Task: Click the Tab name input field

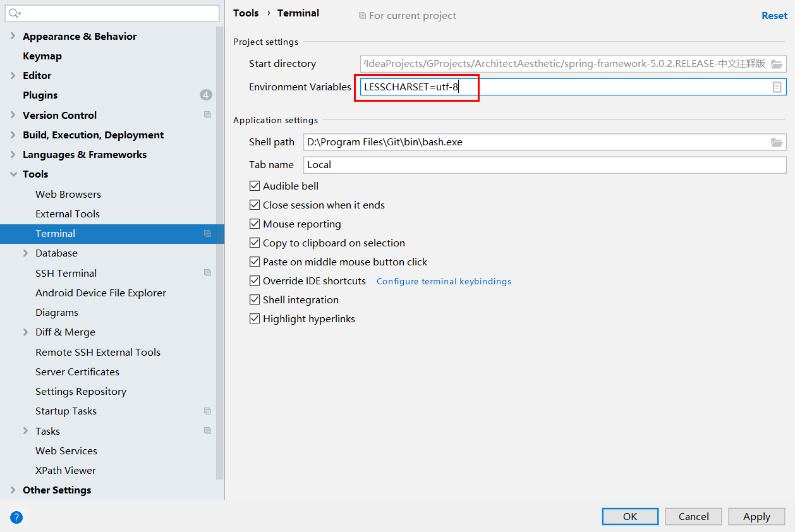Action: pos(543,165)
